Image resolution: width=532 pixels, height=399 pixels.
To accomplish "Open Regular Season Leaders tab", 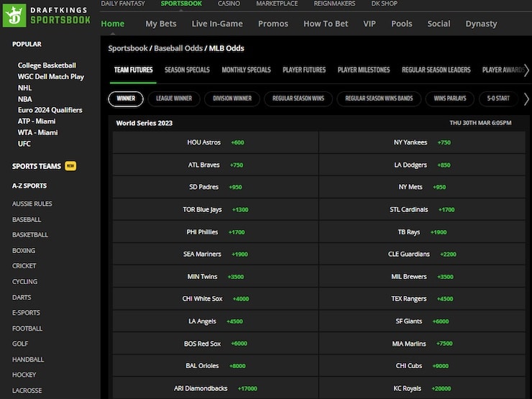I will (x=436, y=70).
